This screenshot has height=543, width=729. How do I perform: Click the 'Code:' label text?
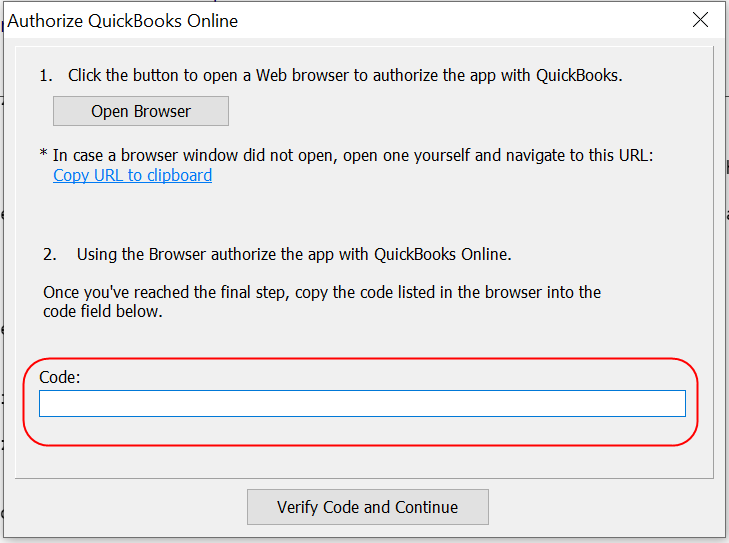[x=59, y=377]
